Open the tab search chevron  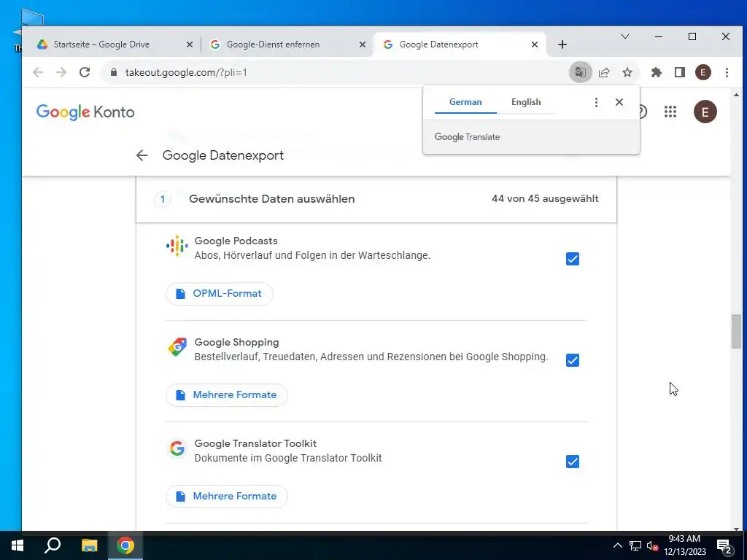pos(625,36)
